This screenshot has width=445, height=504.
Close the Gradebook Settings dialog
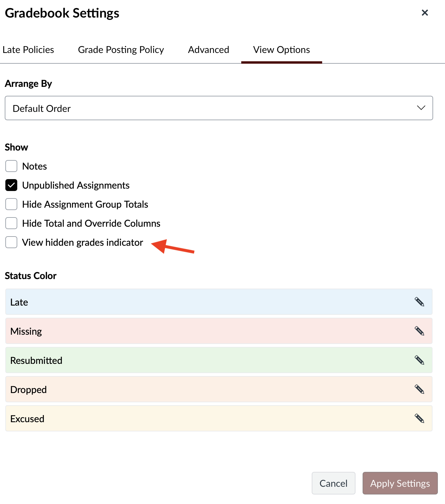425,12
